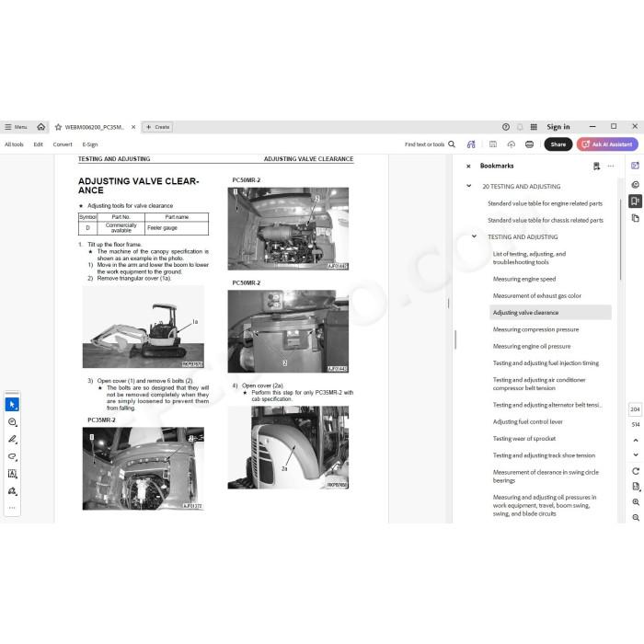This screenshot has height=644, width=644.
Task: Open the Menu hamburger button
Action: [16, 127]
